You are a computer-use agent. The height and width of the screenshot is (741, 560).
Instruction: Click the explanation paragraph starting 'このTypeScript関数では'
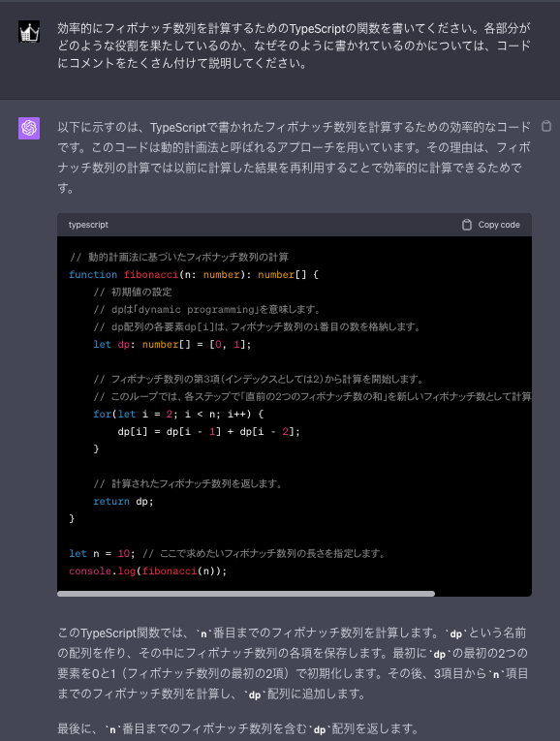click(293, 663)
